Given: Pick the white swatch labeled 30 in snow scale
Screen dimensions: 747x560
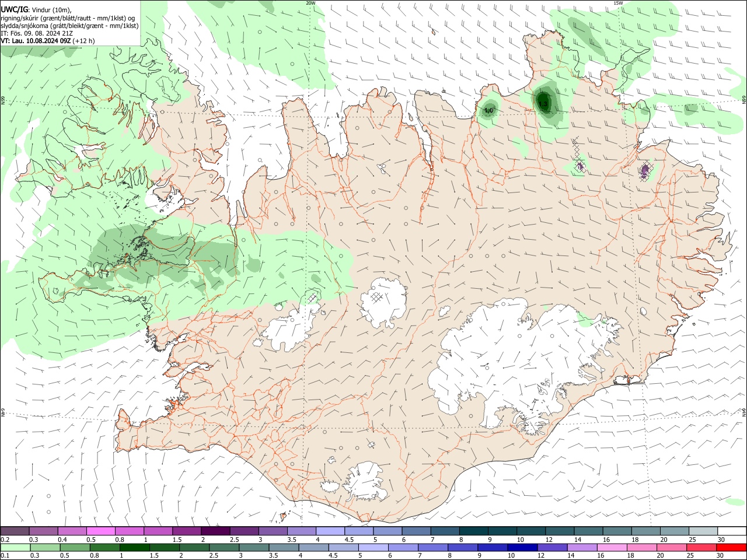Looking at the screenshot, I should tap(732, 531).
